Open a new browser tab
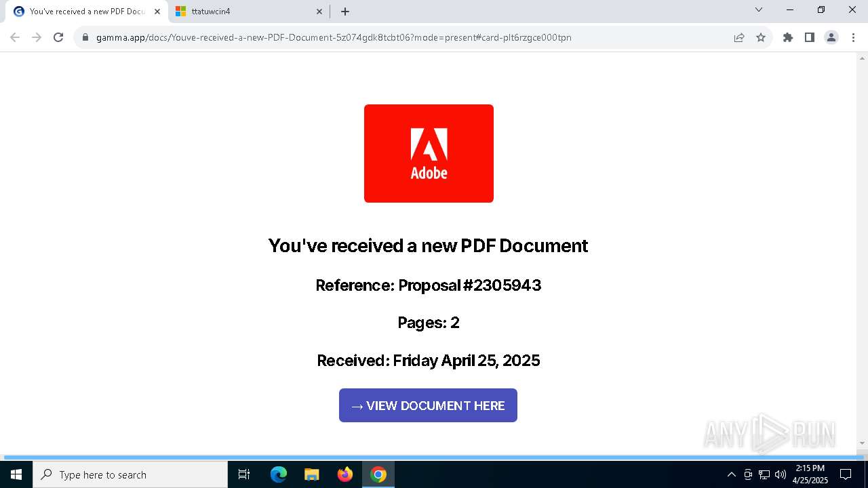 click(345, 12)
